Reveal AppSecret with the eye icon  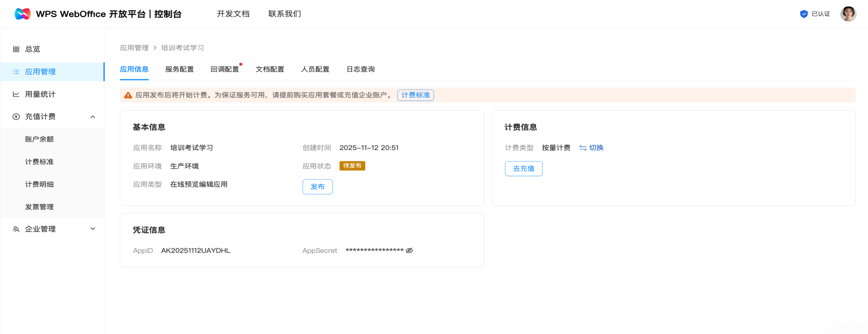coord(409,250)
